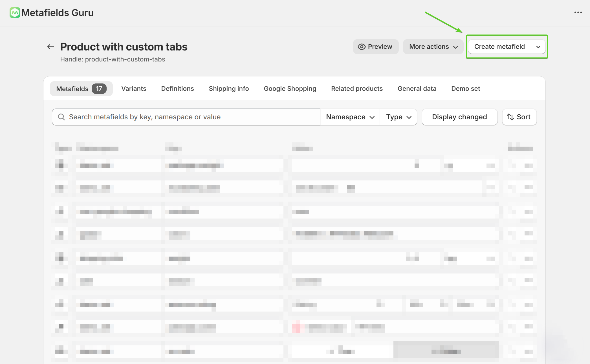
Task: Open the Demo set tab
Action: [465, 89]
